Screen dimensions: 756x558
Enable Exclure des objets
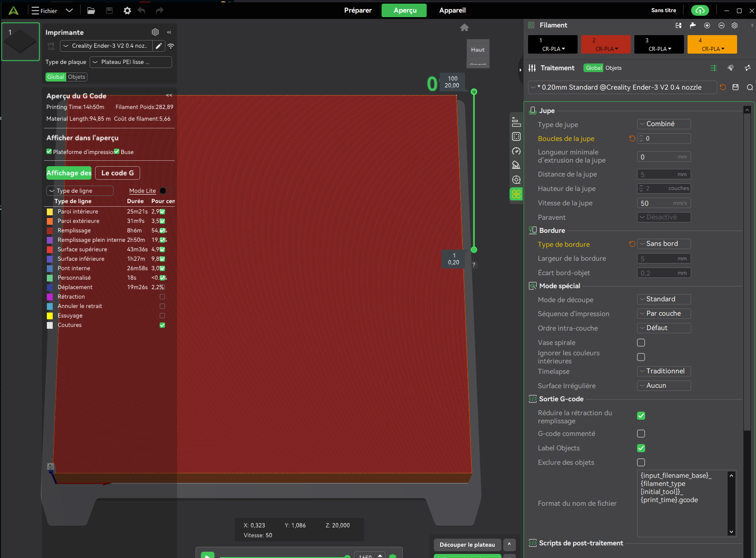pyautogui.click(x=641, y=463)
